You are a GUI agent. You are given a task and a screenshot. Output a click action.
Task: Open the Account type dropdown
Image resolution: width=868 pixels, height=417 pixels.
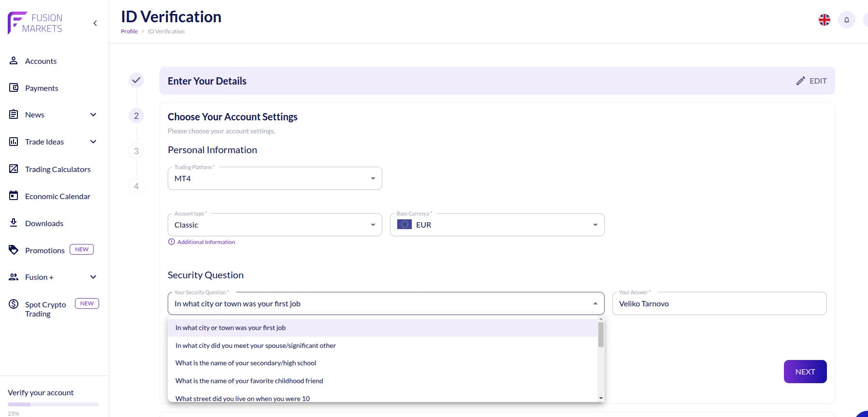pyautogui.click(x=275, y=225)
